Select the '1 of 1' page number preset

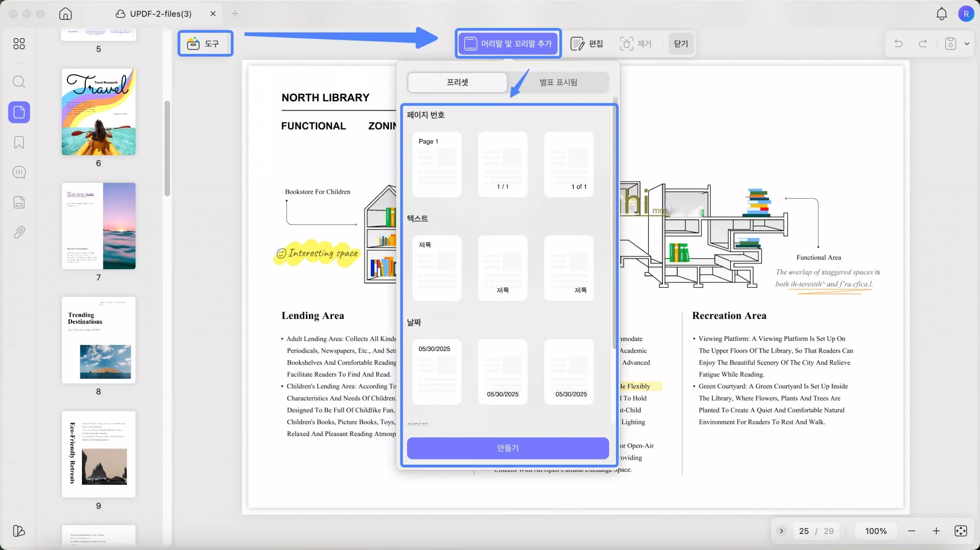[568, 164]
